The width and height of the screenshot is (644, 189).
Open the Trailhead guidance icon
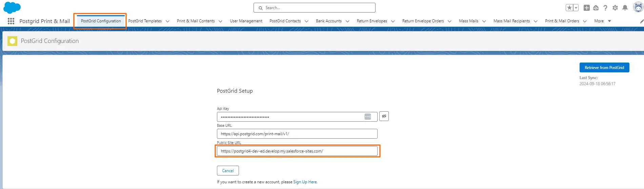click(596, 8)
